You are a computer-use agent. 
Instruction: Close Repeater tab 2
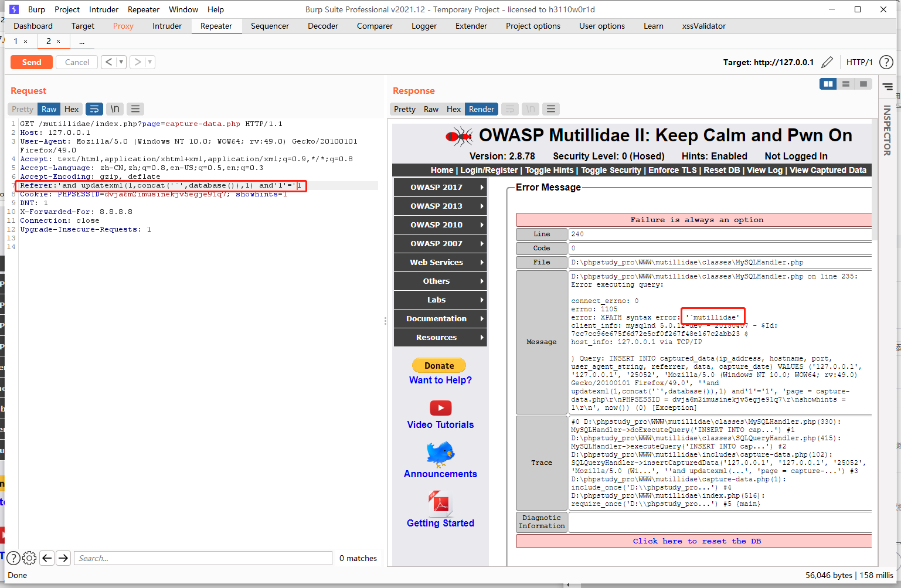(58, 41)
